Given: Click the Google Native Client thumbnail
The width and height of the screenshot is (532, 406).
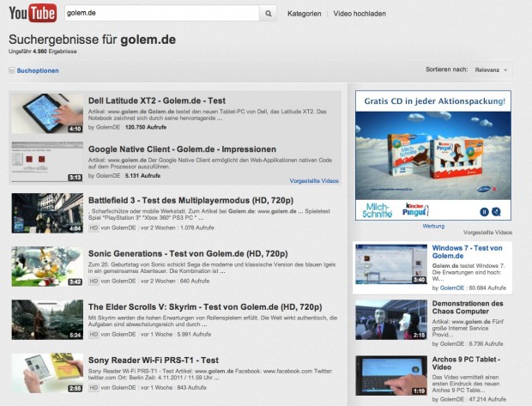Looking at the screenshot, I should pos(47,162).
